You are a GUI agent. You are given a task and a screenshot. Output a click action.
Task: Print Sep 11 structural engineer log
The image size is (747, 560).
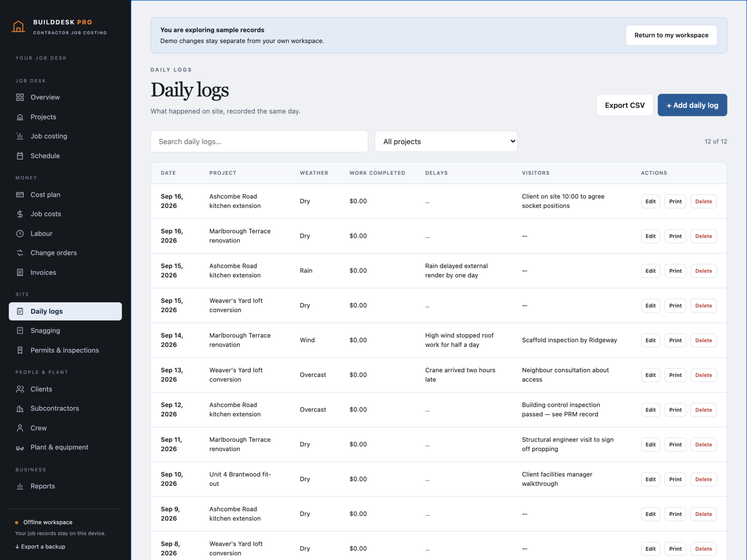click(x=675, y=444)
